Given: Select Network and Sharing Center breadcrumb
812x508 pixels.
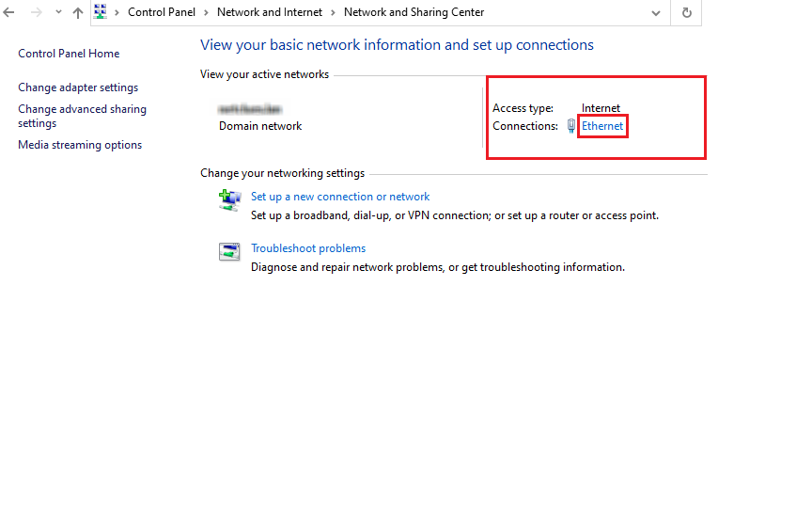Looking at the screenshot, I should 414,12.
